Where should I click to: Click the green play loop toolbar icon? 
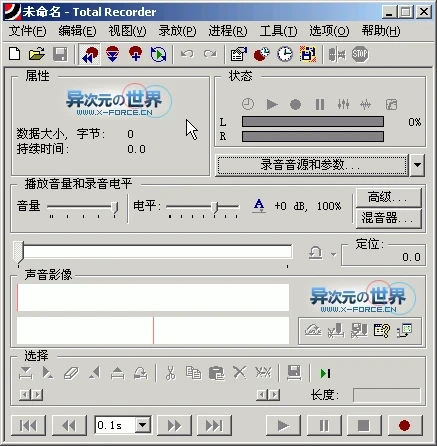158,54
